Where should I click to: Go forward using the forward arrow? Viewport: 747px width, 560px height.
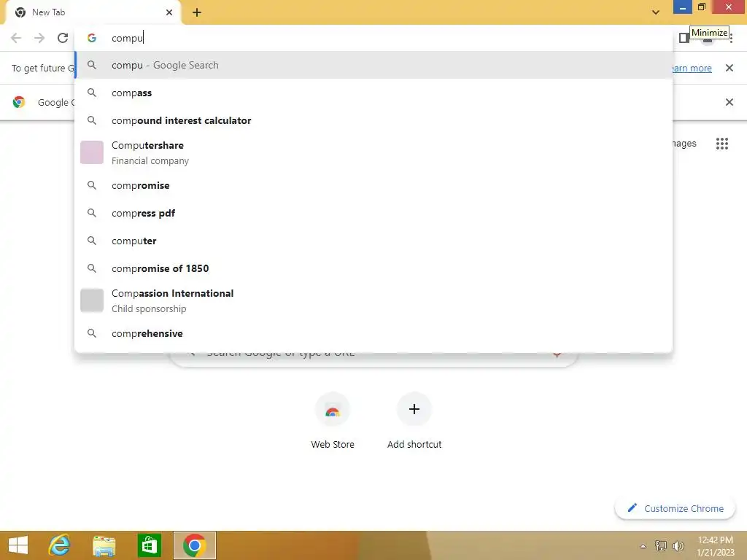tap(39, 38)
